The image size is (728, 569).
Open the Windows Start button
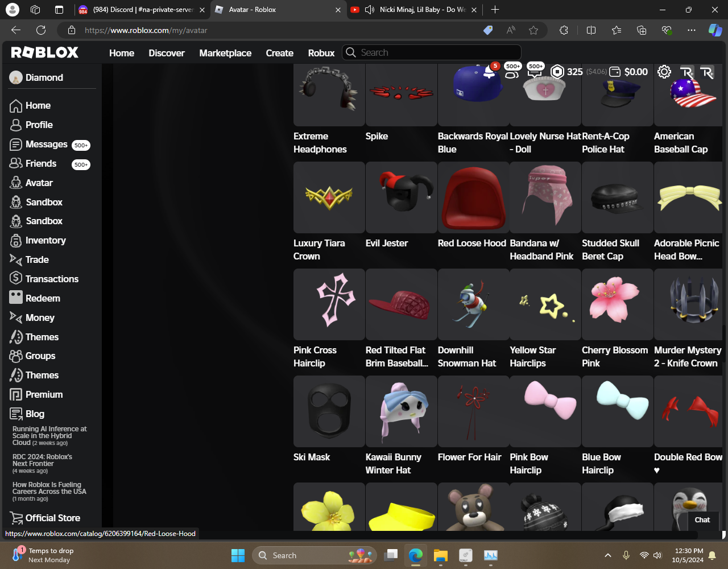pyautogui.click(x=238, y=555)
